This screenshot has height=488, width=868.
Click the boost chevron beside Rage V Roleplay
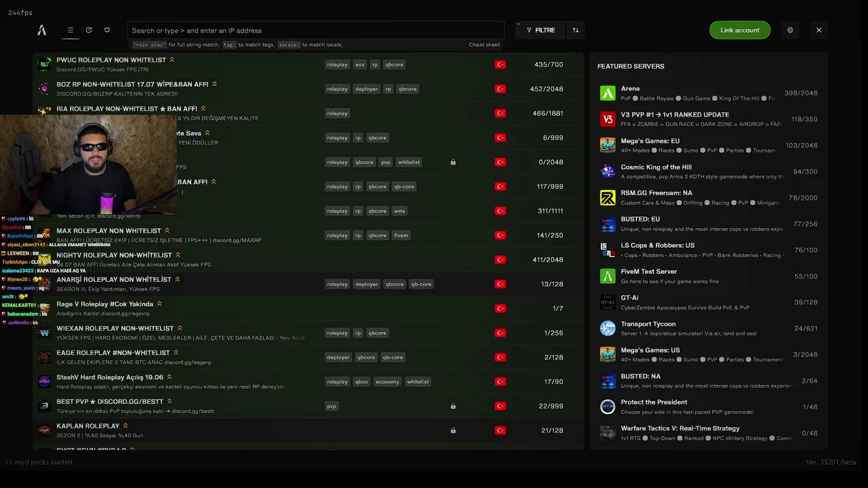159,304
